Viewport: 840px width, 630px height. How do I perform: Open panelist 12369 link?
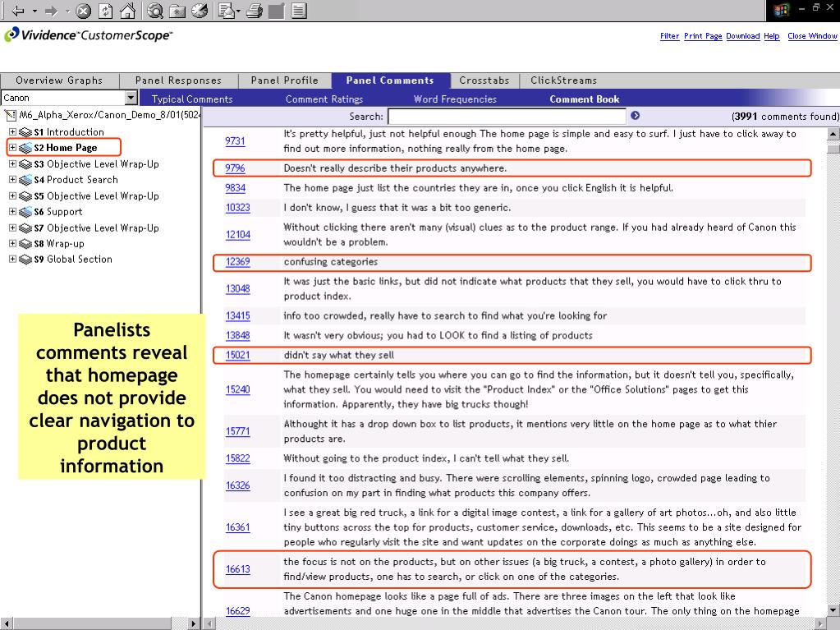(x=238, y=262)
